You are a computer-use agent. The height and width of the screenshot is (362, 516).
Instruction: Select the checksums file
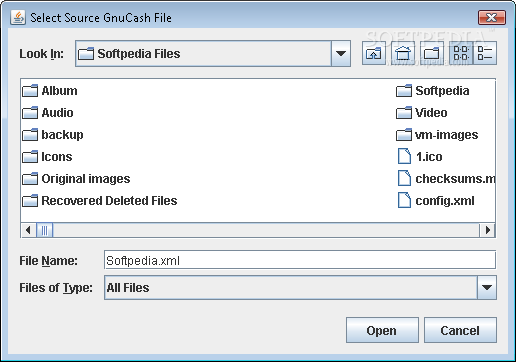[446, 179]
